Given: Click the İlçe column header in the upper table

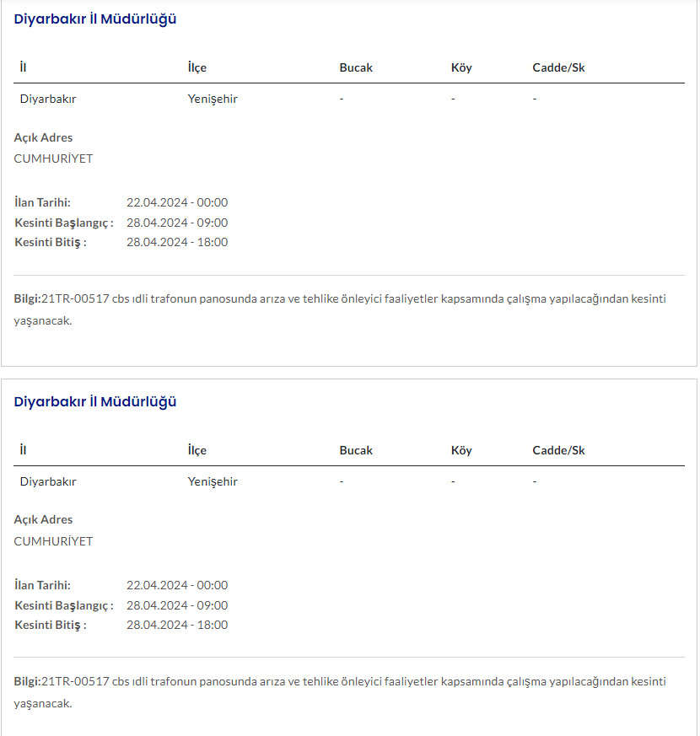Looking at the screenshot, I should click(x=197, y=67).
